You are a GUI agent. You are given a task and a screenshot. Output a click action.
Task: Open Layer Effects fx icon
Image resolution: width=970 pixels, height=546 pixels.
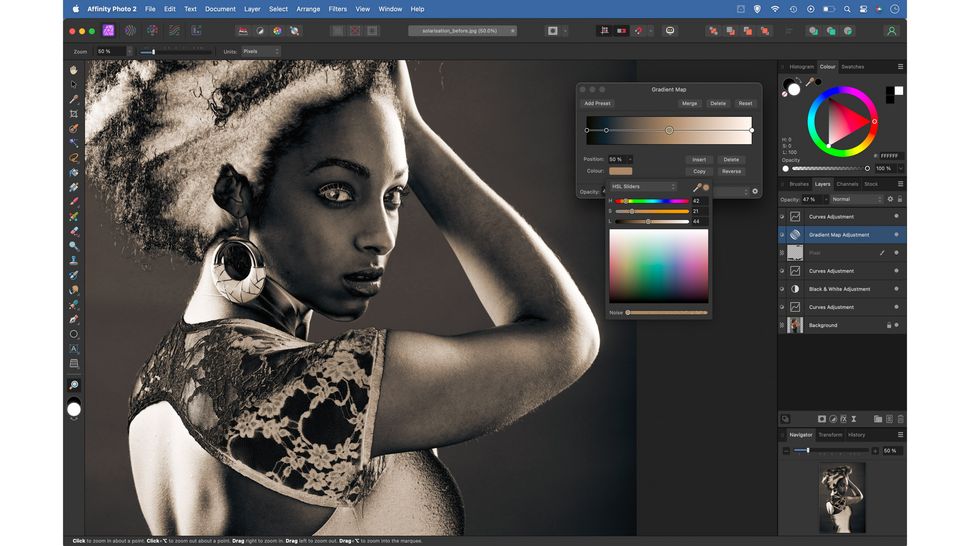tap(843, 419)
